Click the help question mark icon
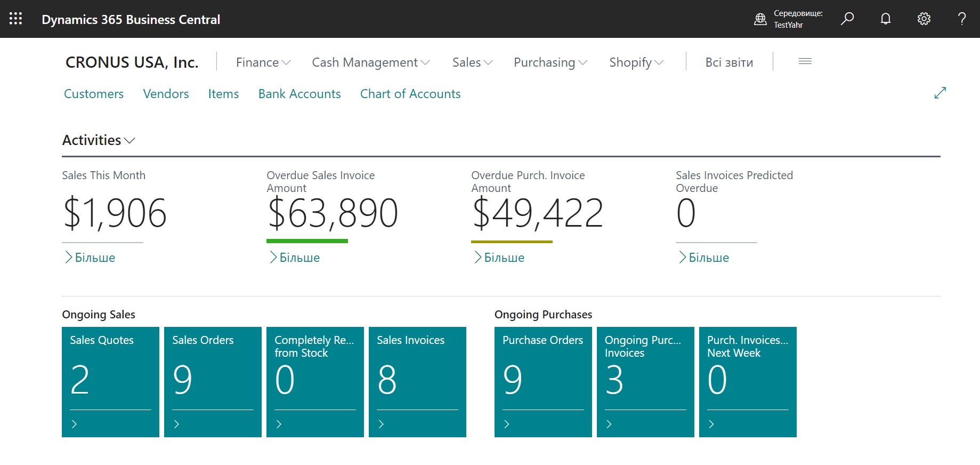Viewport: 980px width, 465px height. 961,19
